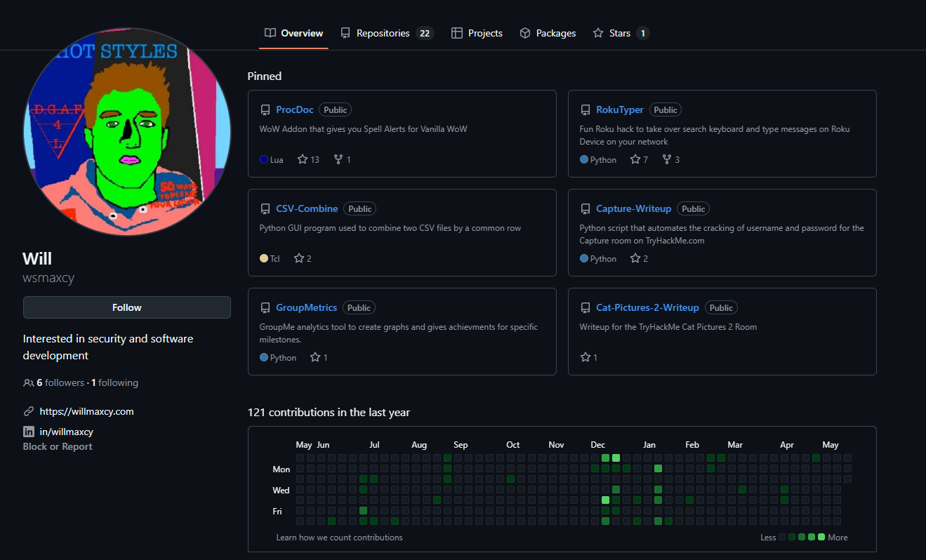Click the Packages box icon in top nav

[x=524, y=32]
